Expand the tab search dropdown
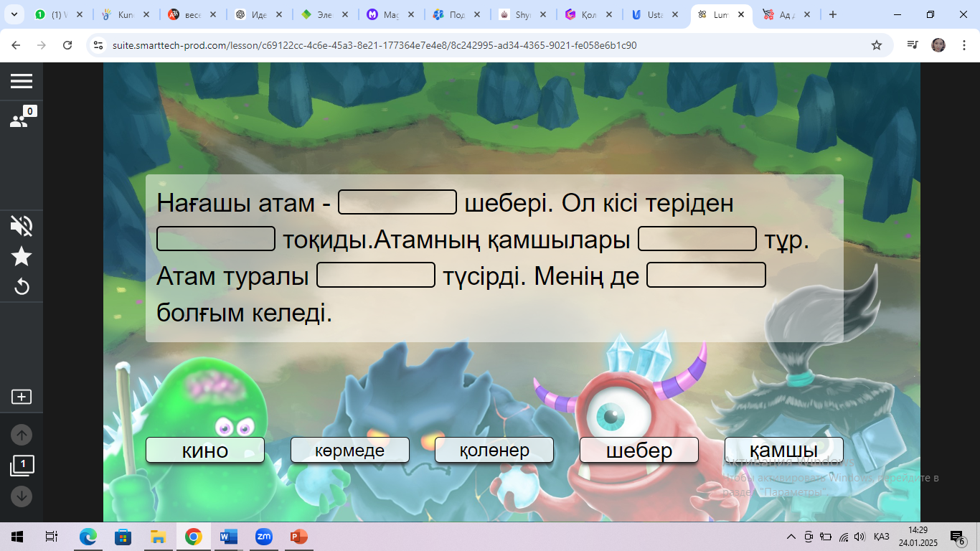 (14, 14)
